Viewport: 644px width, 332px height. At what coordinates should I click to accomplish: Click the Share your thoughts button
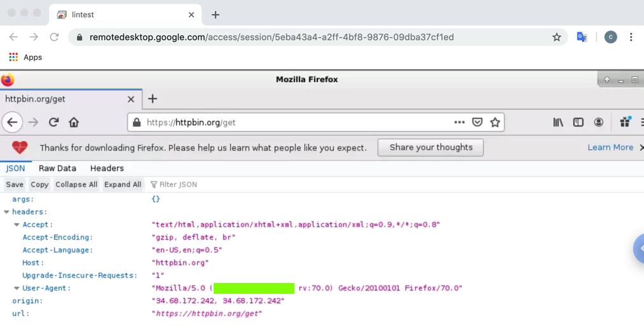pyautogui.click(x=430, y=148)
